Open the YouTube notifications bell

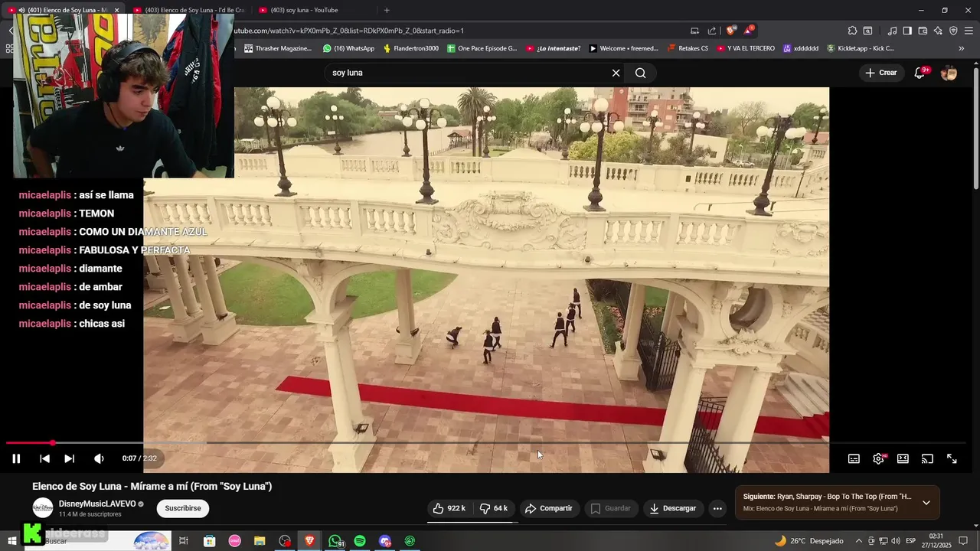tap(920, 73)
